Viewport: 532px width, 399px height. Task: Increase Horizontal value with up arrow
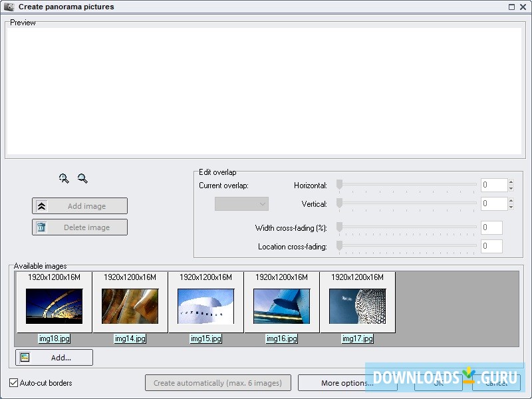pyautogui.click(x=511, y=182)
